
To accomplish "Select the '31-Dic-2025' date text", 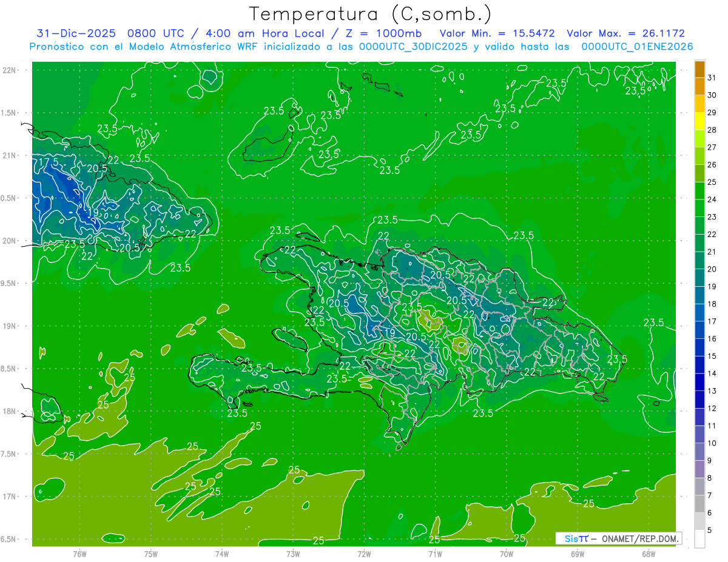I will tap(76, 33).
